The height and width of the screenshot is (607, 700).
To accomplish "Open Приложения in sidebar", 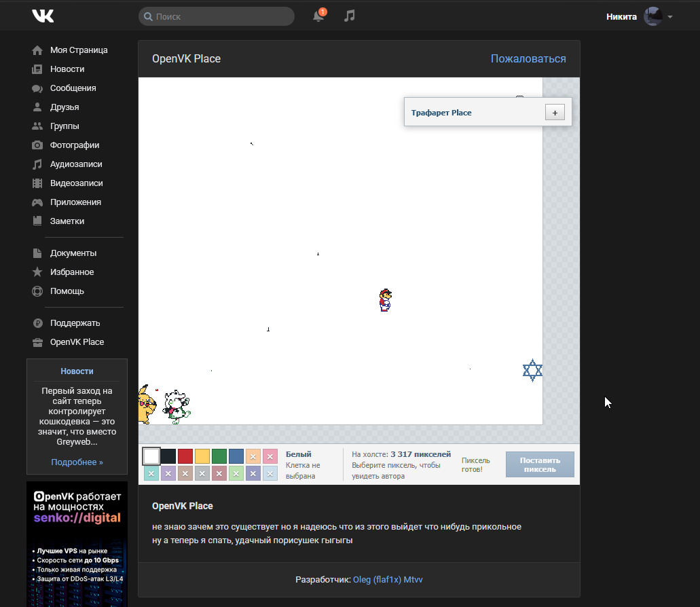I will (75, 202).
